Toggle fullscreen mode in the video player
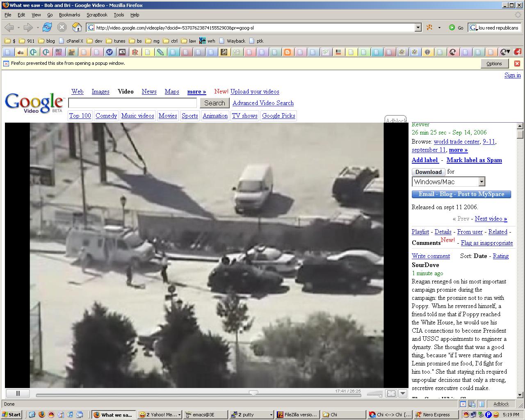The image size is (525, 420). click(391, 393)
